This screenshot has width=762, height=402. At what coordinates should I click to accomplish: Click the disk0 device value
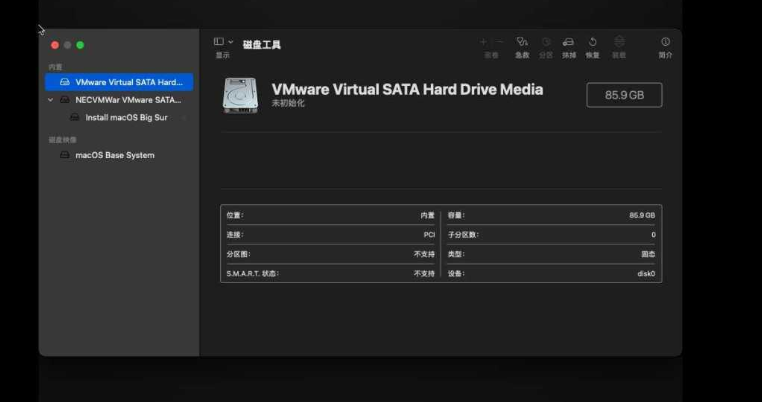[x=646, y=274]
